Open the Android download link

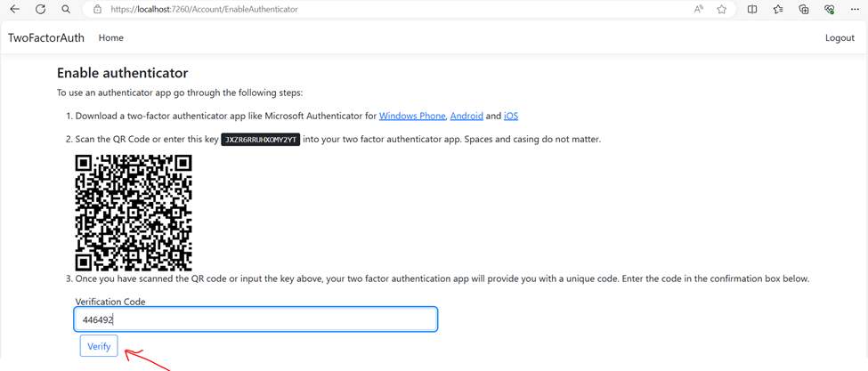pos(466,117)
